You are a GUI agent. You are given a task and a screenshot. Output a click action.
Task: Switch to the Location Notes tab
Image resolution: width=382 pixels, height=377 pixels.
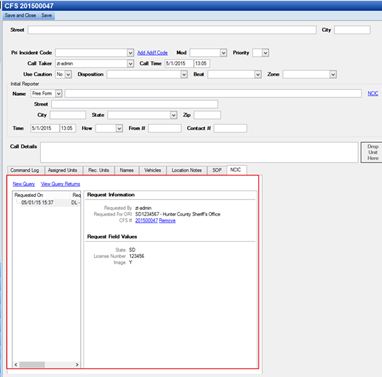pos(187,170)
